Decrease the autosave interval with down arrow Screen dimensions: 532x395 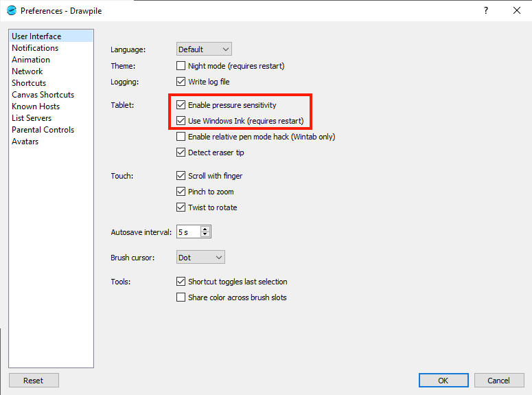point(205,234)
